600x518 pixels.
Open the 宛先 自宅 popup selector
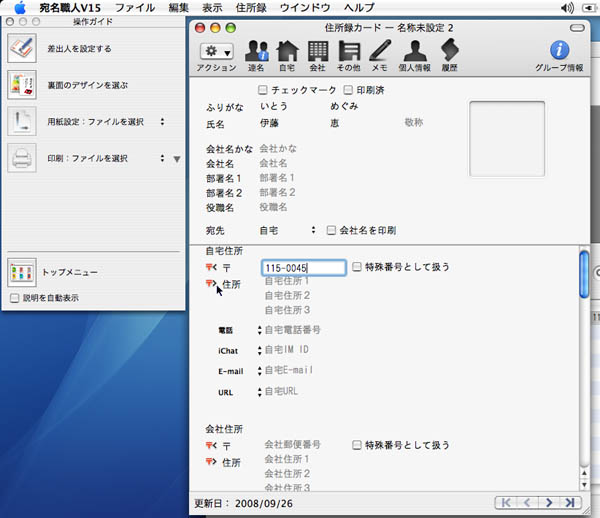tap(288, 230)
